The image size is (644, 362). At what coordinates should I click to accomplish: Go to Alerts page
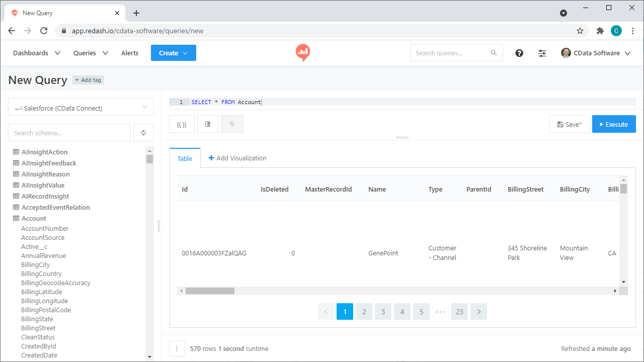[130, 53]
